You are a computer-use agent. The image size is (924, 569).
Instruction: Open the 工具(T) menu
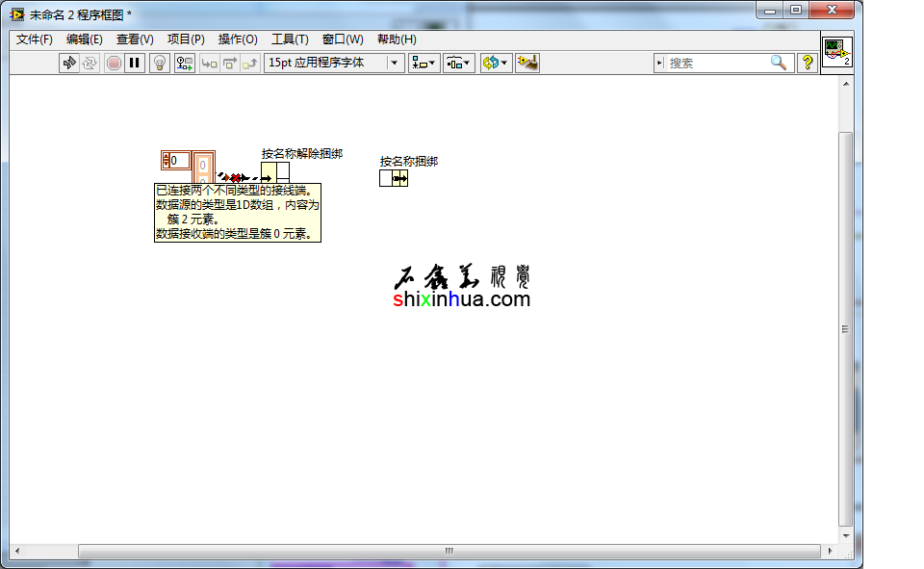(x=290, y=39)
